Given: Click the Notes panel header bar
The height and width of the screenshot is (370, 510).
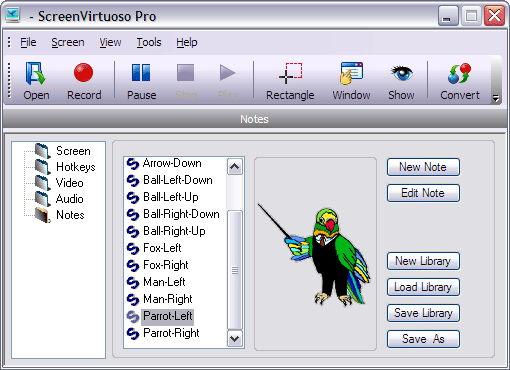Looking at the screenshot, I should (x=255, y=119).
